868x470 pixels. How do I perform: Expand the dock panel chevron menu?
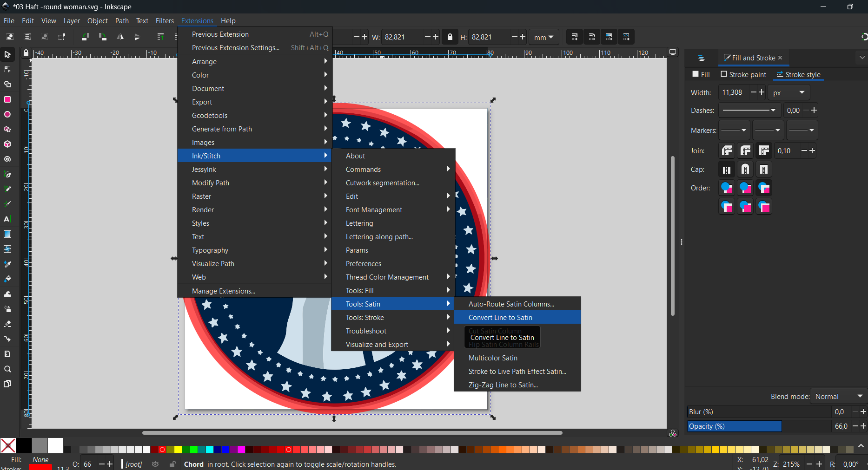coord(862,58)
